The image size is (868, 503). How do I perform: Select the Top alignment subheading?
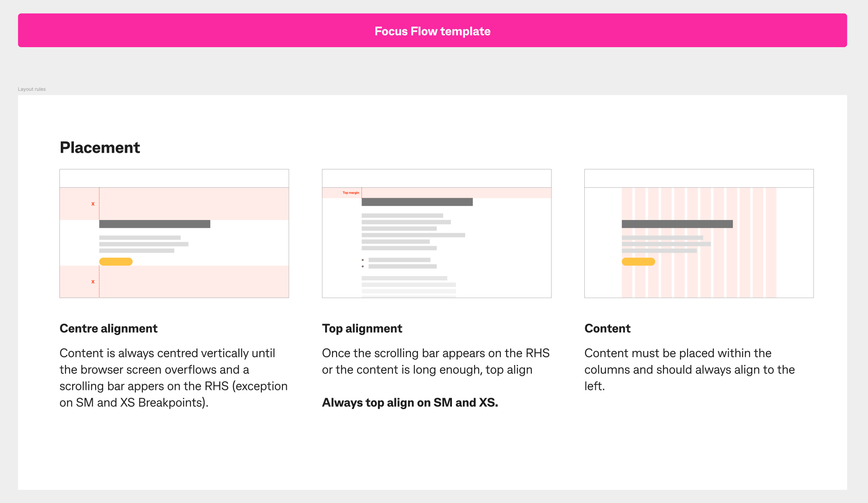(x=362, y=328)
